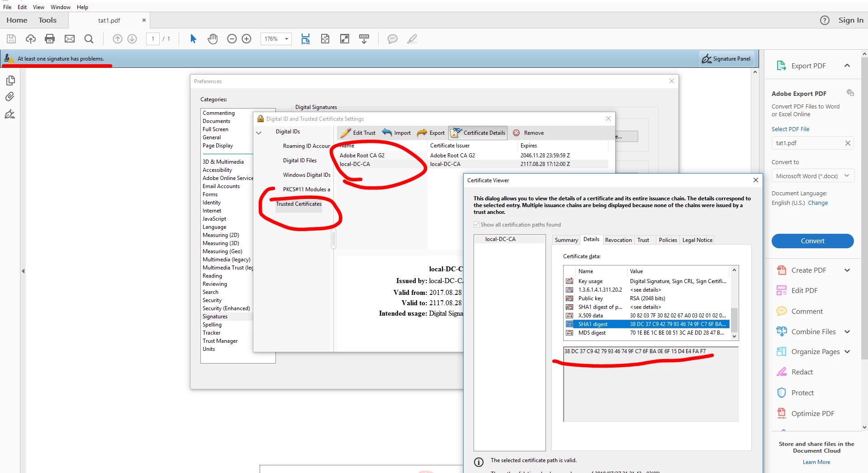Open the Redact tool
Screen dimensions: 868x473
click(x=802, y=372)
